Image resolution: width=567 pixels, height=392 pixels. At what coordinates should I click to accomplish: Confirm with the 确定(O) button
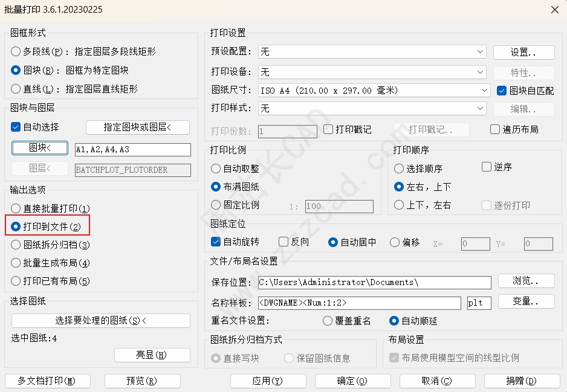(x=352, y=381)
